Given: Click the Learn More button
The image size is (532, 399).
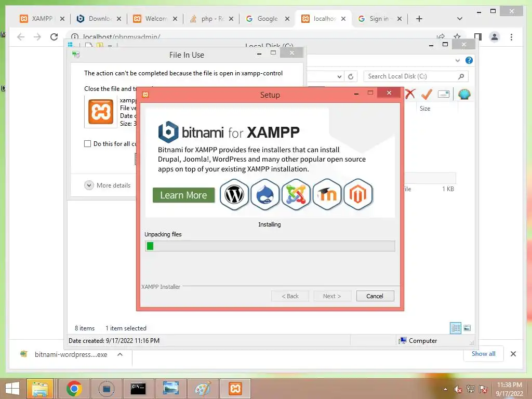Looking at the screenshot, I should point(183,195).
